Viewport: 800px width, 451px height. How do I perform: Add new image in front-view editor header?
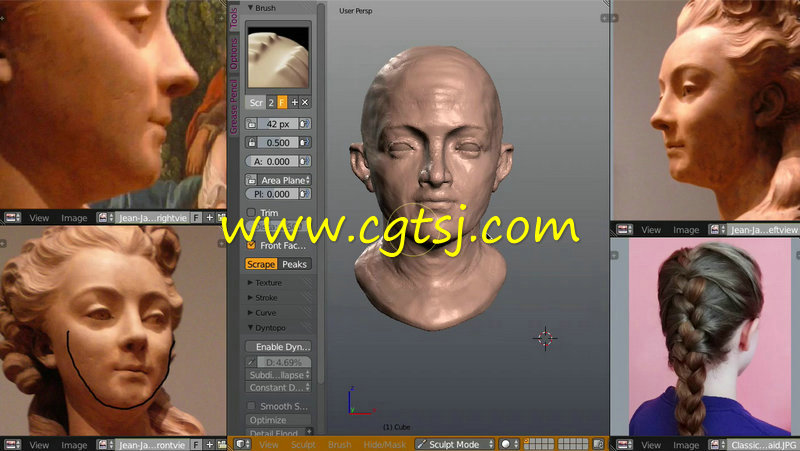(x=209, y=445)
